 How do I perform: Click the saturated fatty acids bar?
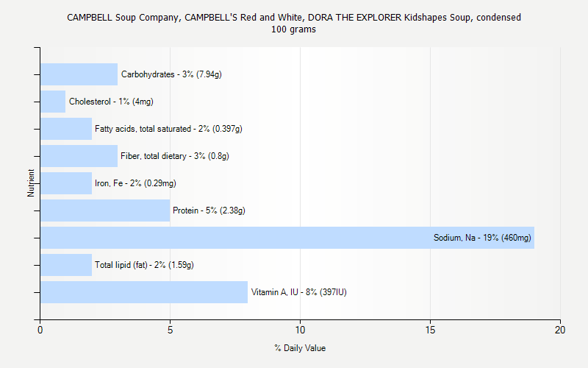tap(66, 129)
